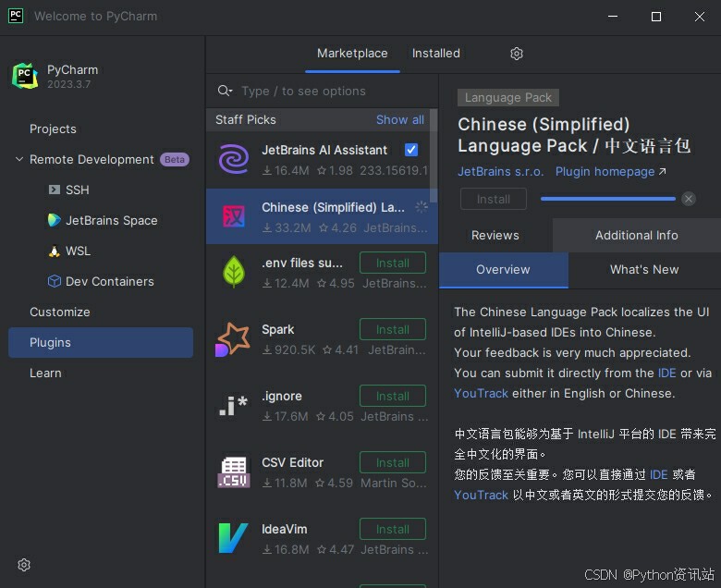
Task: Click Show all Staff Picks link
Action: point(400,119)
